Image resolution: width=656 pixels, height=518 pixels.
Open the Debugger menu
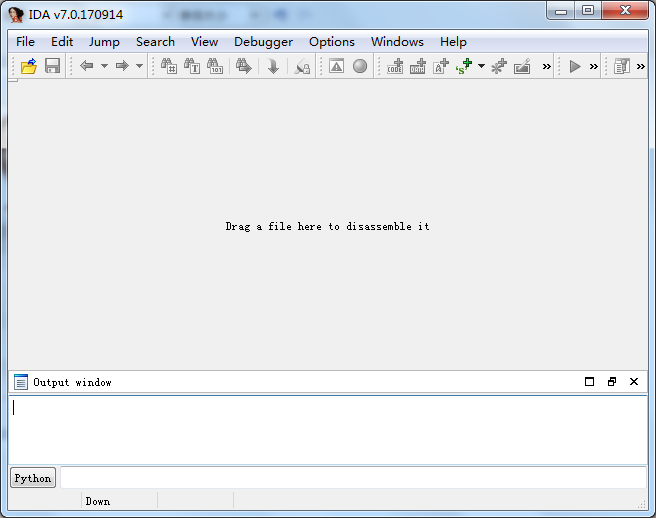point(263,42)
